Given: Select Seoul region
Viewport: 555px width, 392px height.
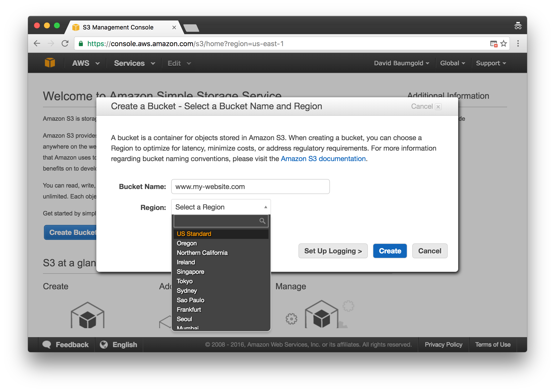Looking at the screenshot, I should coord(221,319).
